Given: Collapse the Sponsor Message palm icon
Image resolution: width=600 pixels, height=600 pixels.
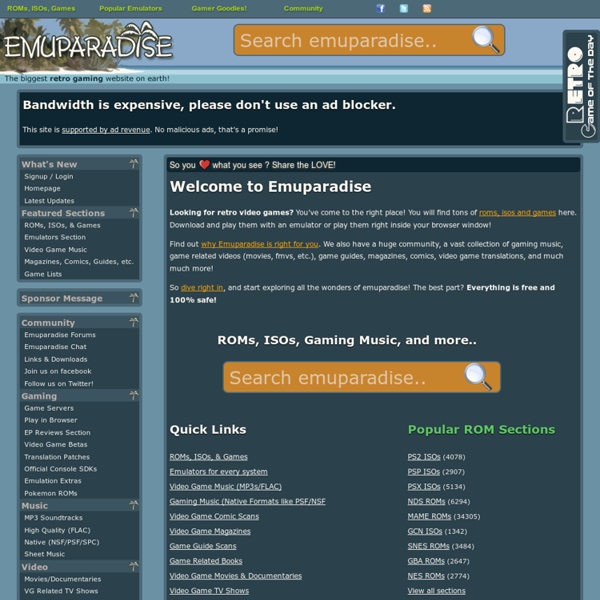Looking at the screenshot, I should point(134,298).
